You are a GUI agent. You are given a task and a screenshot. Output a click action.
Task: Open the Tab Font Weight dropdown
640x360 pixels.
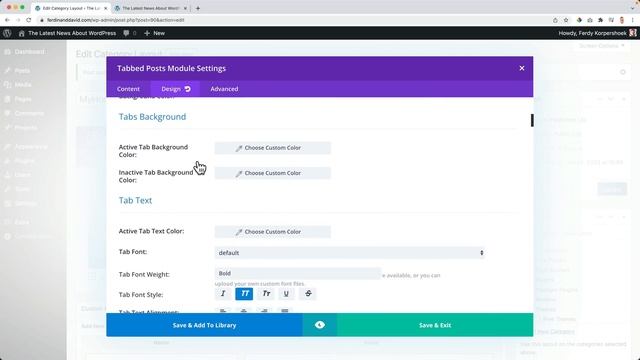coord(298,273)
